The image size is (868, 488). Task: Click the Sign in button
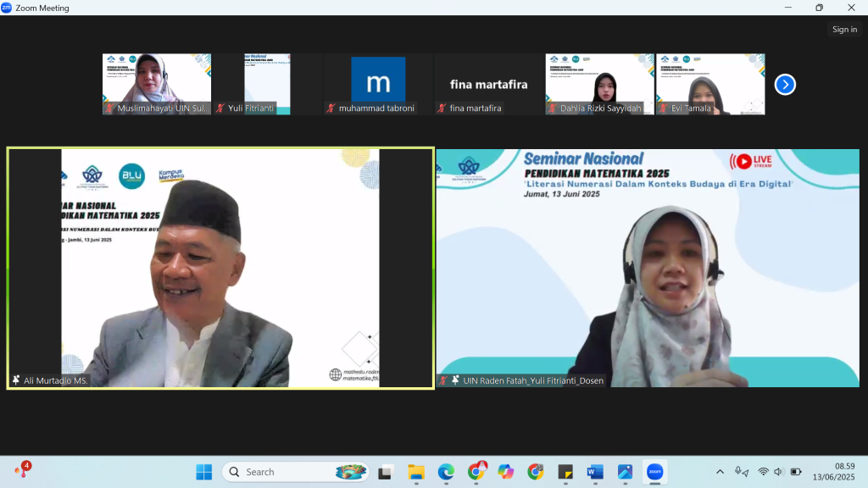844,30
